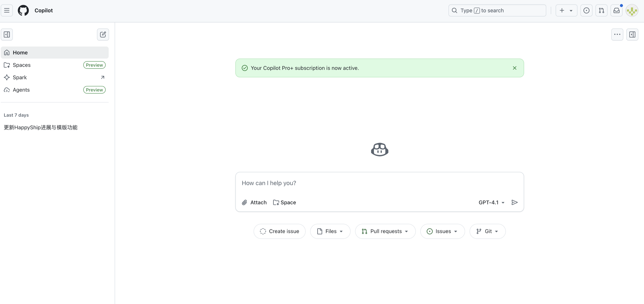Click the Preview badge next to Spaces
The height and width of the screenshot is (304, 644).
[94, 65]
